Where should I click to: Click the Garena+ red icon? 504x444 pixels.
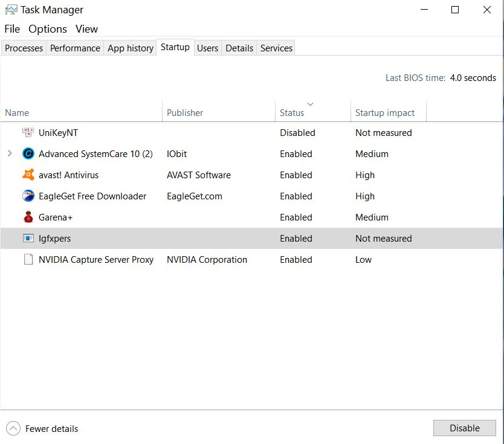[x=28, y=217]
